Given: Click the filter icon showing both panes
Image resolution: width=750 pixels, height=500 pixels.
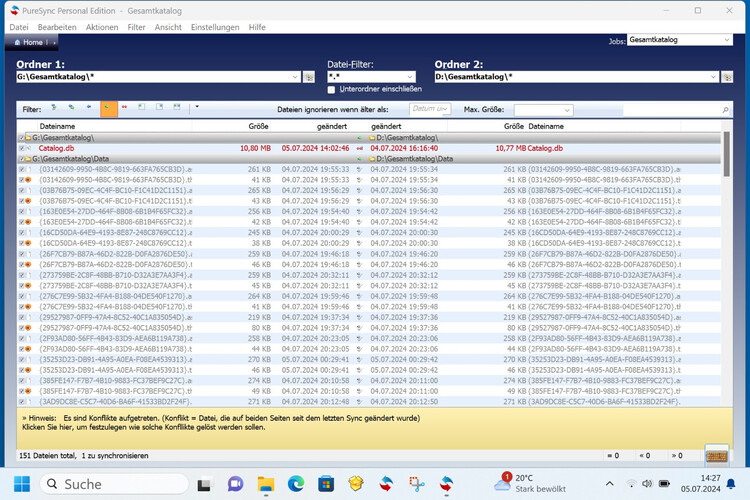Looking at the screenshot, I should point(177,107).
